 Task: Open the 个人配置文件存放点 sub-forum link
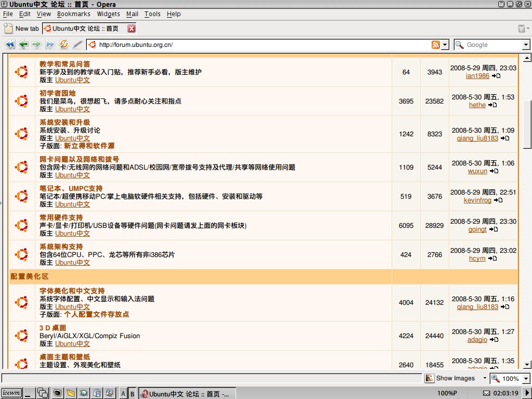[96, 315]
